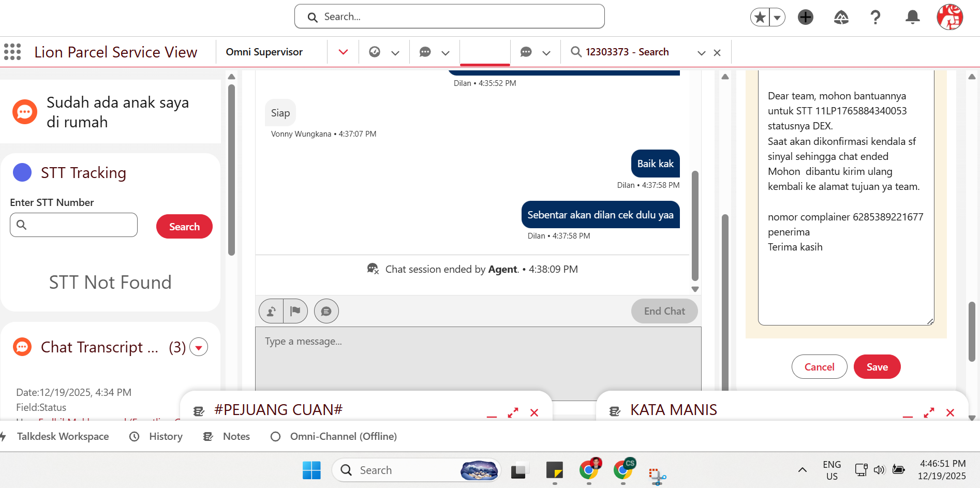The image size is (980, 488).
Task: Click the Cancel button
Action: click(x=820, y=367)
